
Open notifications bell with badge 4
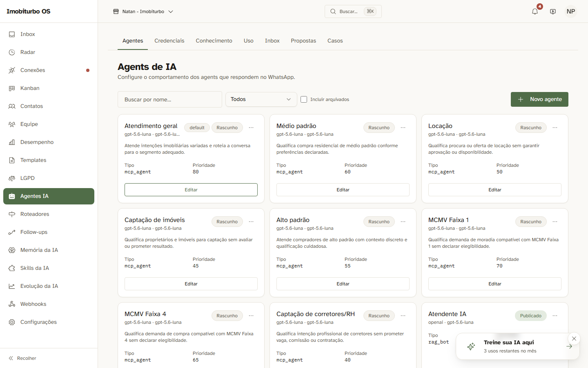pos(535,11)
